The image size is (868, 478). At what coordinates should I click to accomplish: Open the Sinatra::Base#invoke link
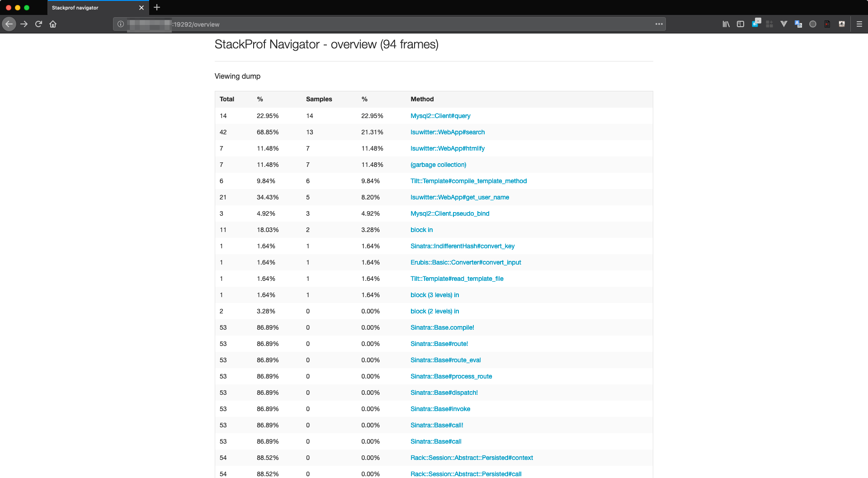click(x=440, y=409)
